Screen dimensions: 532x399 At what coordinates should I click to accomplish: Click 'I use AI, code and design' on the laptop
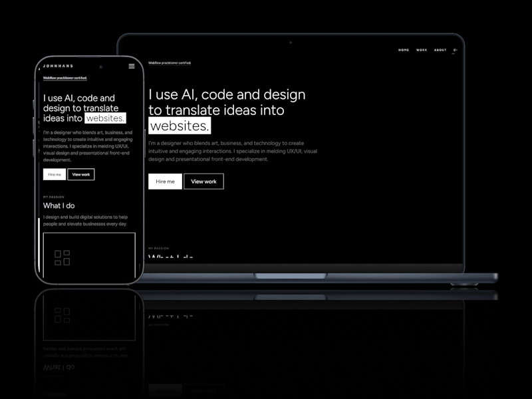227,94
